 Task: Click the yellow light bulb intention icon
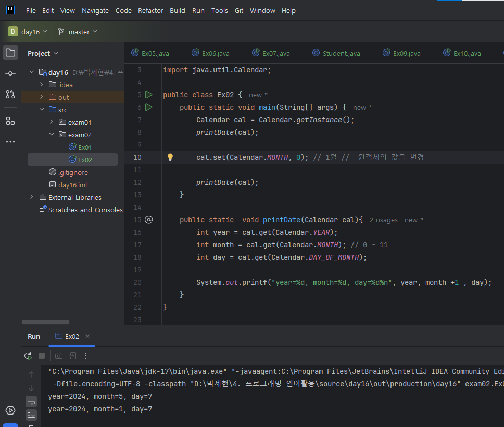tap(170, 157)
